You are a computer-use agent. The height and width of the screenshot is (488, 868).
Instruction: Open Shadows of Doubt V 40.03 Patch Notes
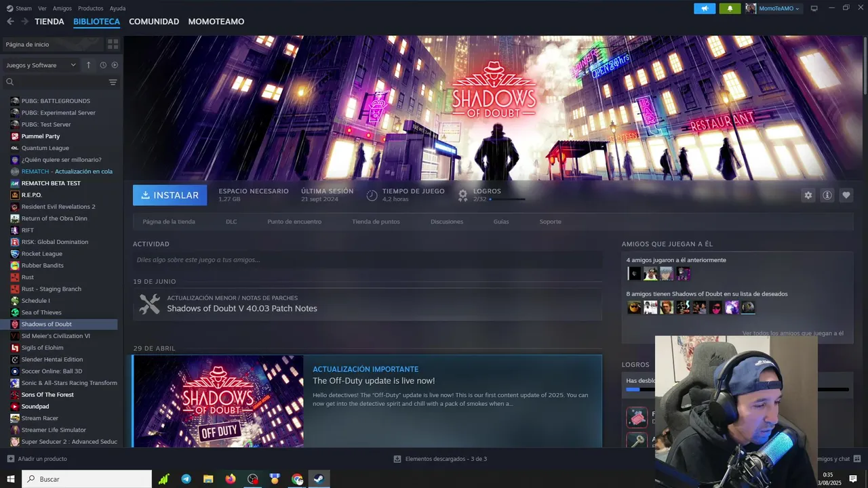pos(242,308)
